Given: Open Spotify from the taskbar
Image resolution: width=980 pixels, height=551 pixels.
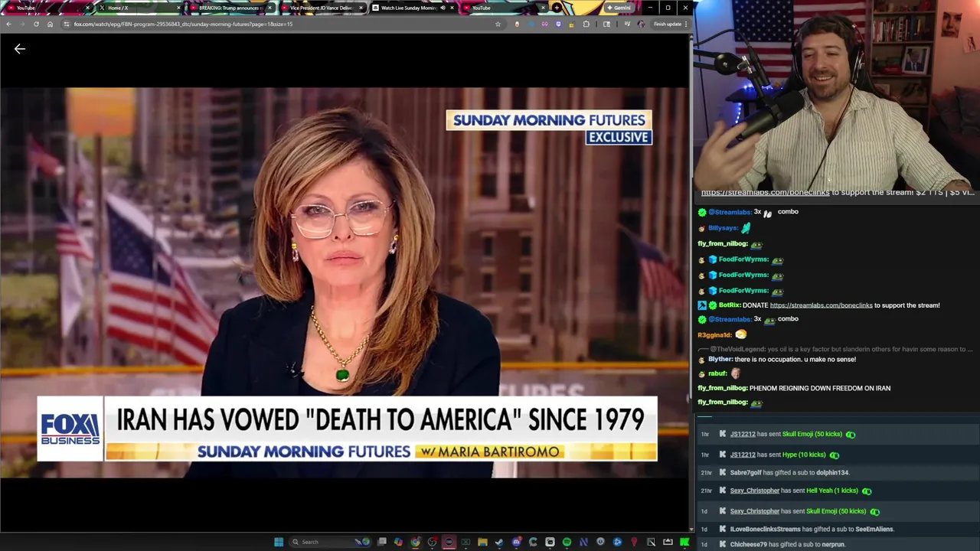Looking at the screenshot, I should click(x=567, y=542).
